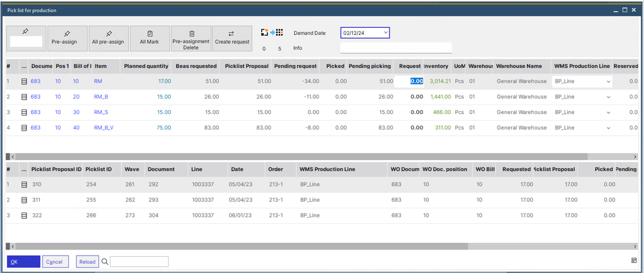Expand the Demand Date dropdown
This screenshot has width=644, height=273.
click(x=386, y=33)
